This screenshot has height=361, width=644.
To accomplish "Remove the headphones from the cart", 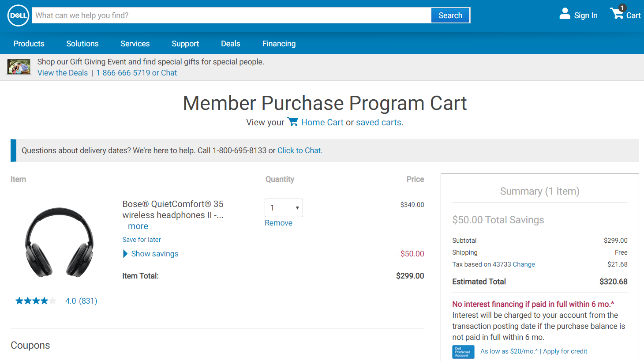I will click(x=278, y=223).
